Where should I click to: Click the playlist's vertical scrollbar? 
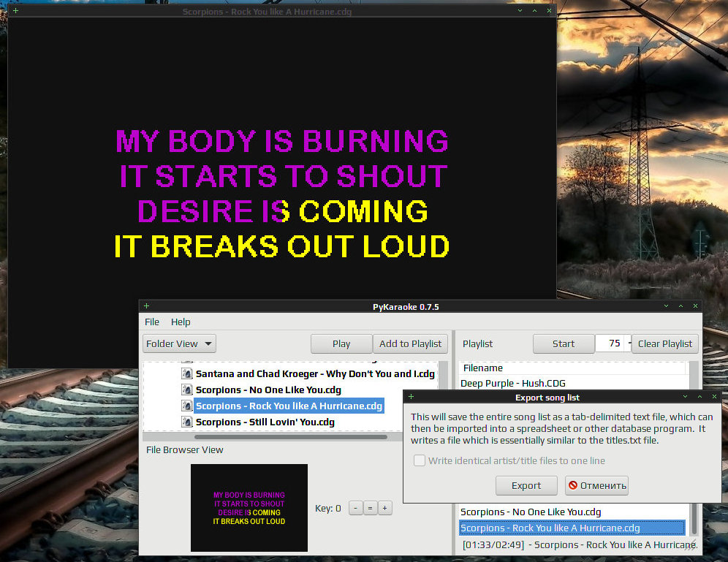coord(694,518)
